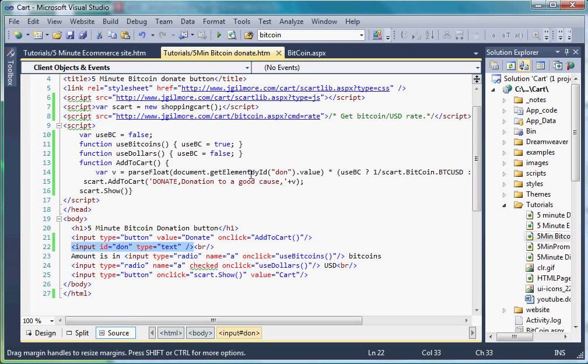Expand the website folder
Viewport: 588px width, 364px height.
505,310
